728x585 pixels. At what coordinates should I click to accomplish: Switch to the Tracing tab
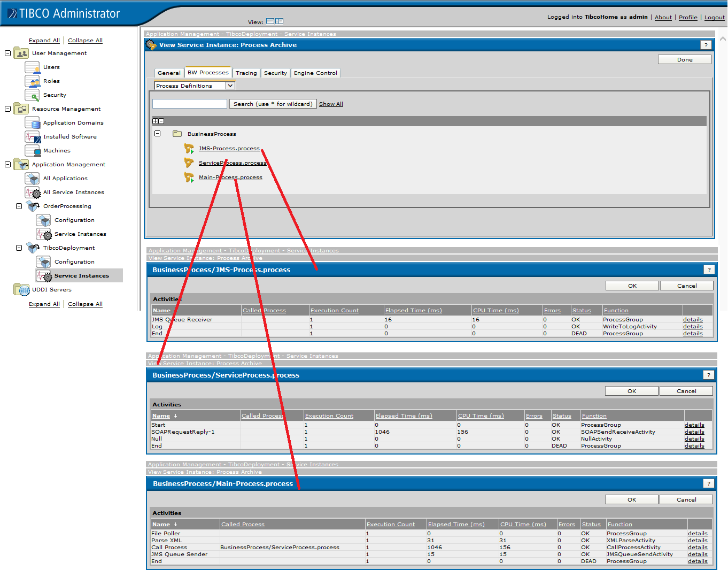coord(246,73)
